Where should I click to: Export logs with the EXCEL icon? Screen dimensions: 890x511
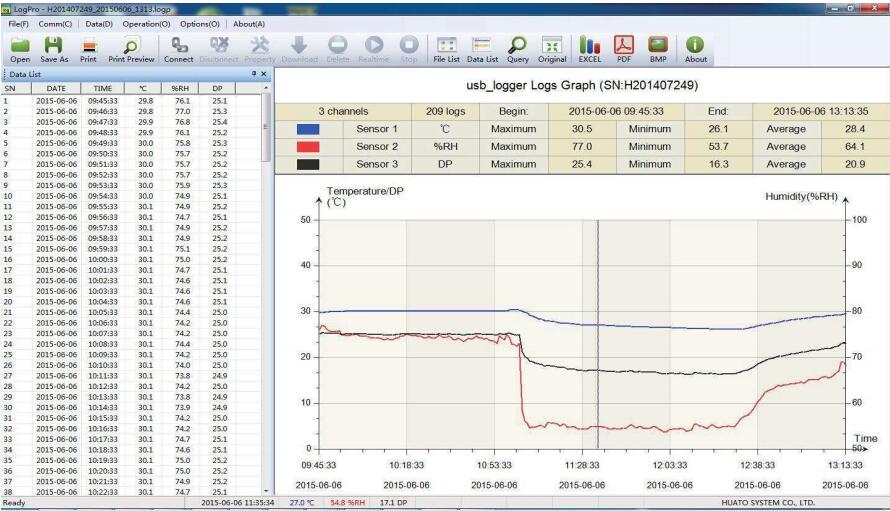pos(590,47)
